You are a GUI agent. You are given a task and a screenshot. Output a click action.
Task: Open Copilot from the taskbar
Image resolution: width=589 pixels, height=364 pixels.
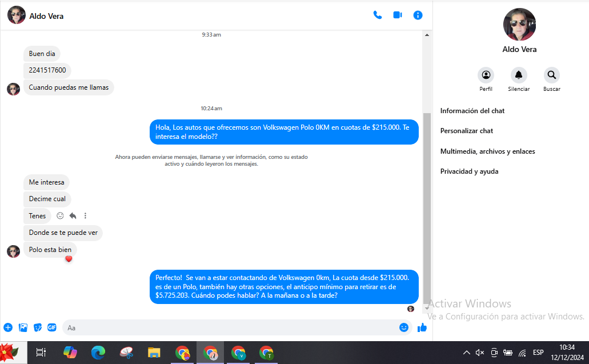point(70,353)
